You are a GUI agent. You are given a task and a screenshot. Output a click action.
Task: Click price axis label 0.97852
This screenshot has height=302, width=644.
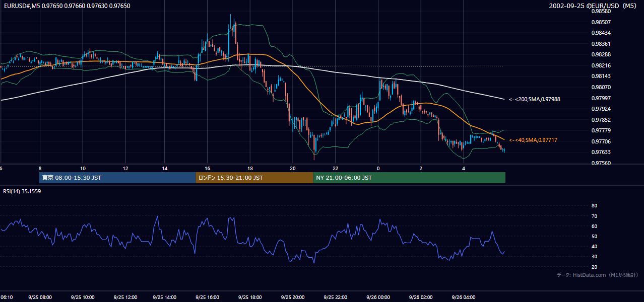[601, 120]
